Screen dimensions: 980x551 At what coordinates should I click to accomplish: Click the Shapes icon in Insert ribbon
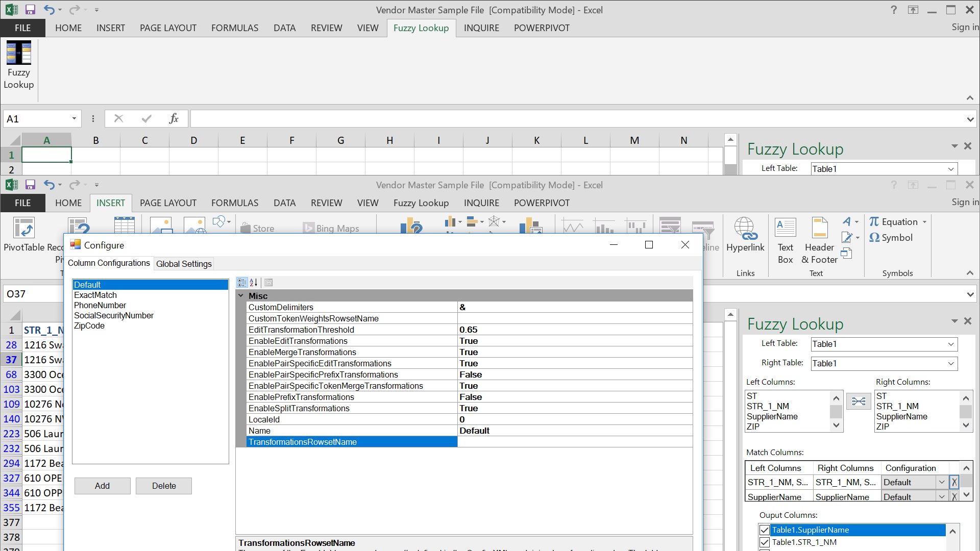tap(219, 221)
